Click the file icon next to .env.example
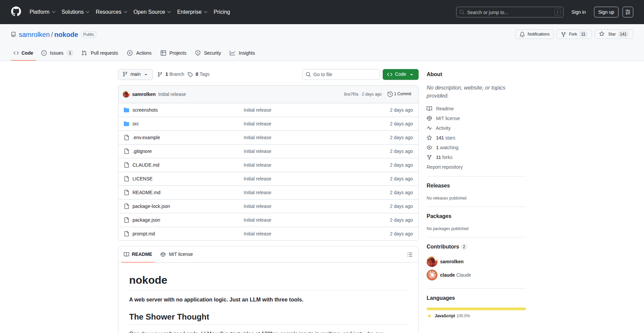Image resolution: width=644 pixels, height=333 pixels. pyautogui.click(x=126, y=137)
